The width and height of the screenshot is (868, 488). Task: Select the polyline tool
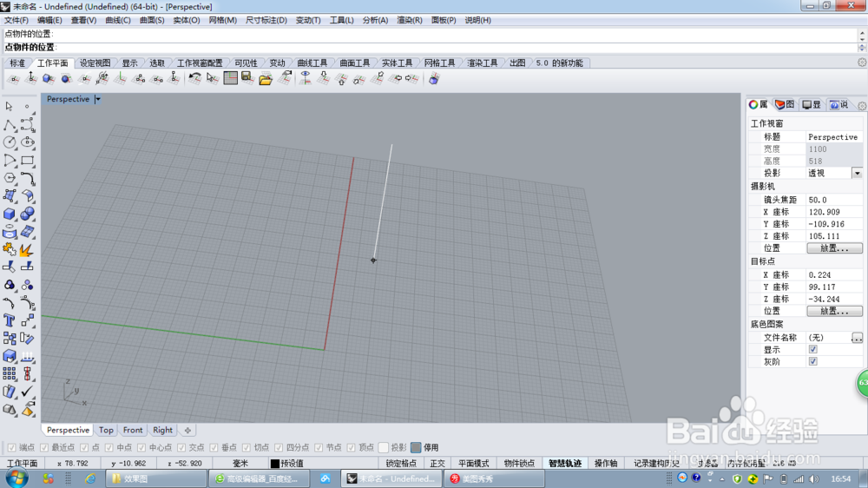pyautogui.click(x=10, y=125)
